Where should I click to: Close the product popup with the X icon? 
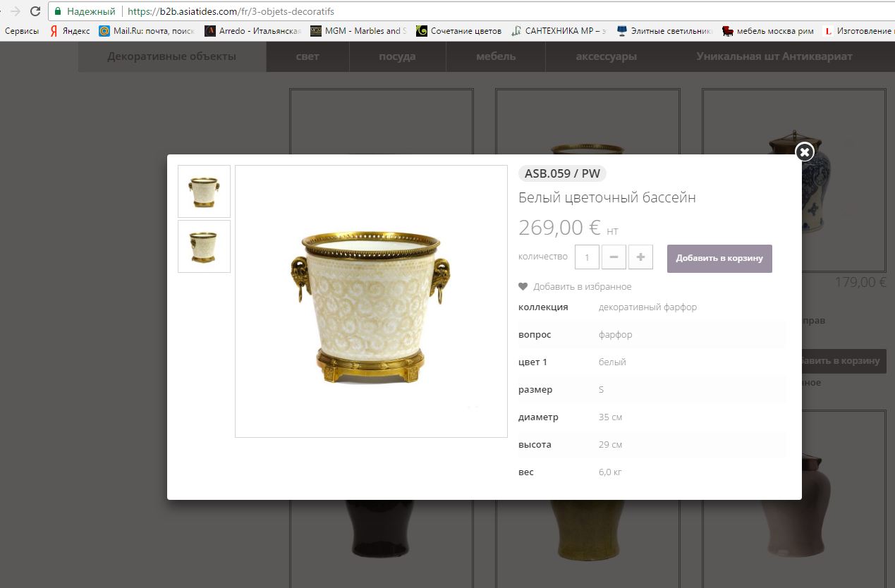tap(805, 152)
